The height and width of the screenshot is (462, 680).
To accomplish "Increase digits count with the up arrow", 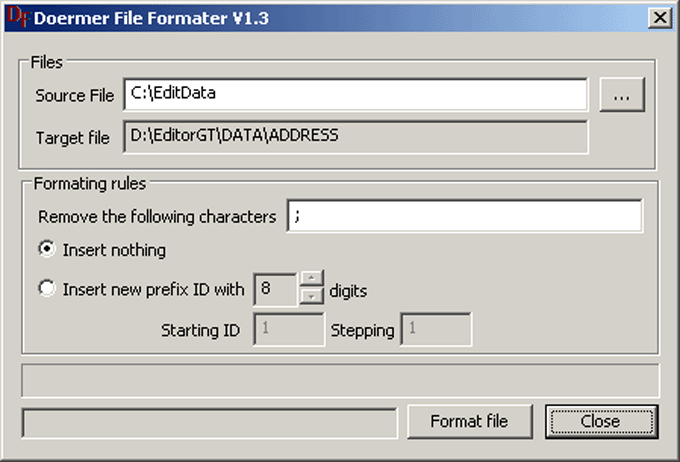I will pos(310,280).
